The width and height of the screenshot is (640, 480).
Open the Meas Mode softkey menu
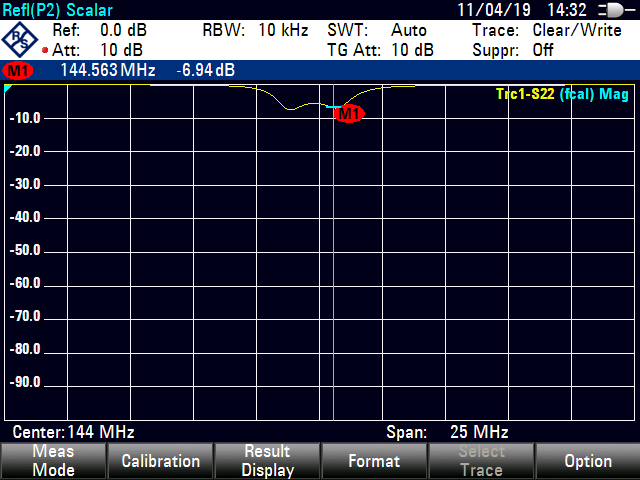coord(53,461)
